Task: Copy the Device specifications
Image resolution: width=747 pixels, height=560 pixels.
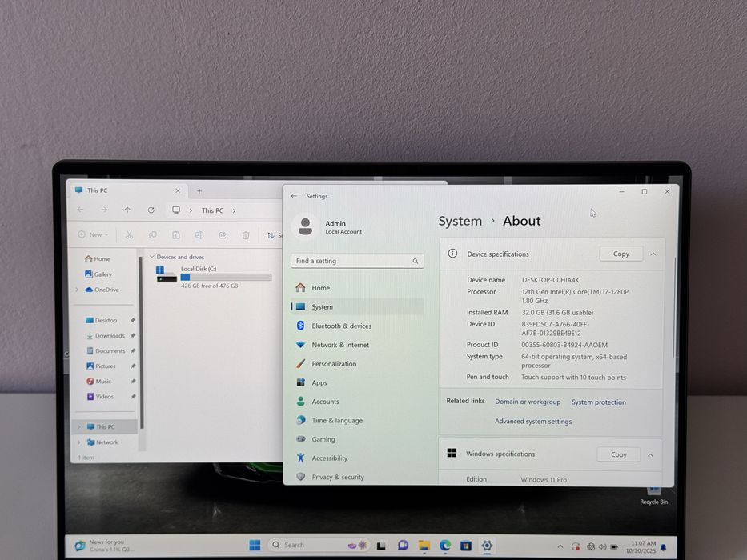Action: (x=620, y=254)
